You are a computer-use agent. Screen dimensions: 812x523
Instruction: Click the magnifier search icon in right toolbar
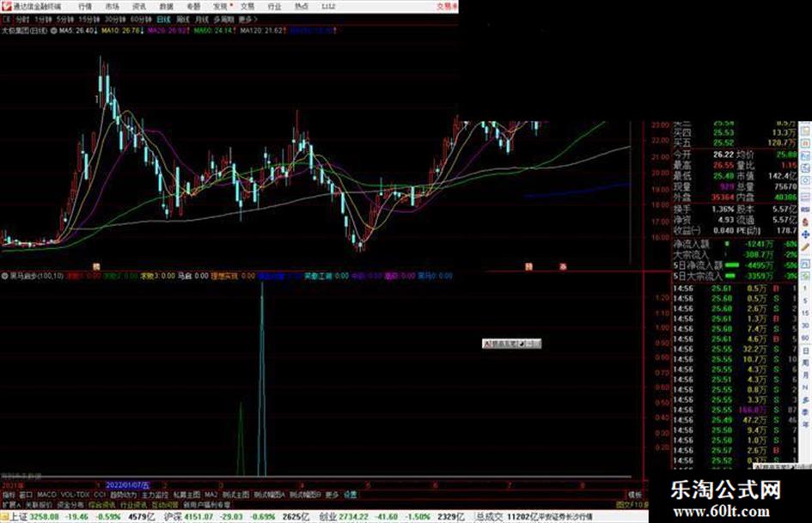pos(805,169)
